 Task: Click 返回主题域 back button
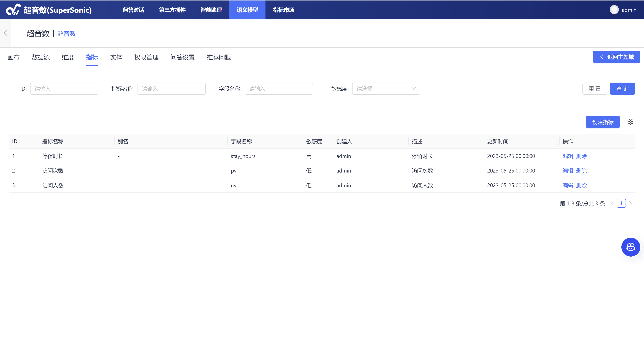click(x=616, y=57)
